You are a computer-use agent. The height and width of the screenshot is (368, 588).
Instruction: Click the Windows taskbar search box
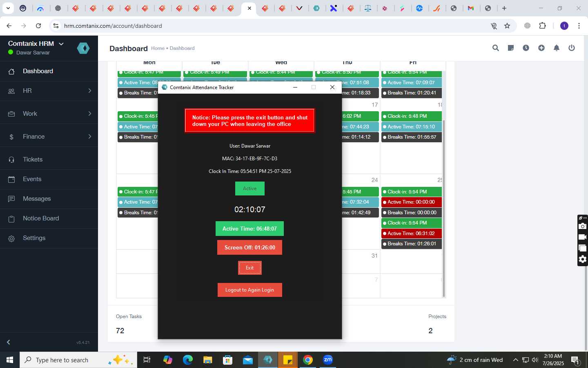coord(78,360)
